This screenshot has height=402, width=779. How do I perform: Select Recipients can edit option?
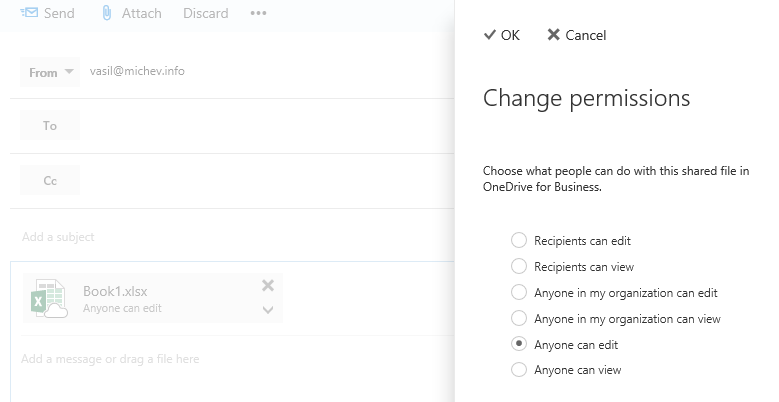(518, 241)
